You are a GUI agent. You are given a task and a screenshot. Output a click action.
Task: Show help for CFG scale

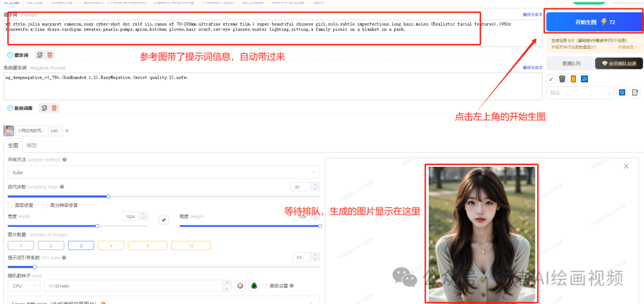click(x=64, y=258)
